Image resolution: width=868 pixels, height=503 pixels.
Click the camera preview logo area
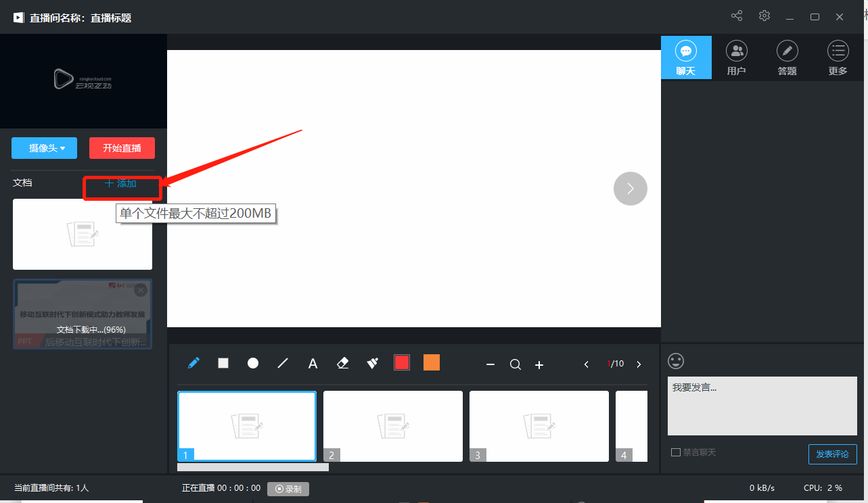pos(83,80)
